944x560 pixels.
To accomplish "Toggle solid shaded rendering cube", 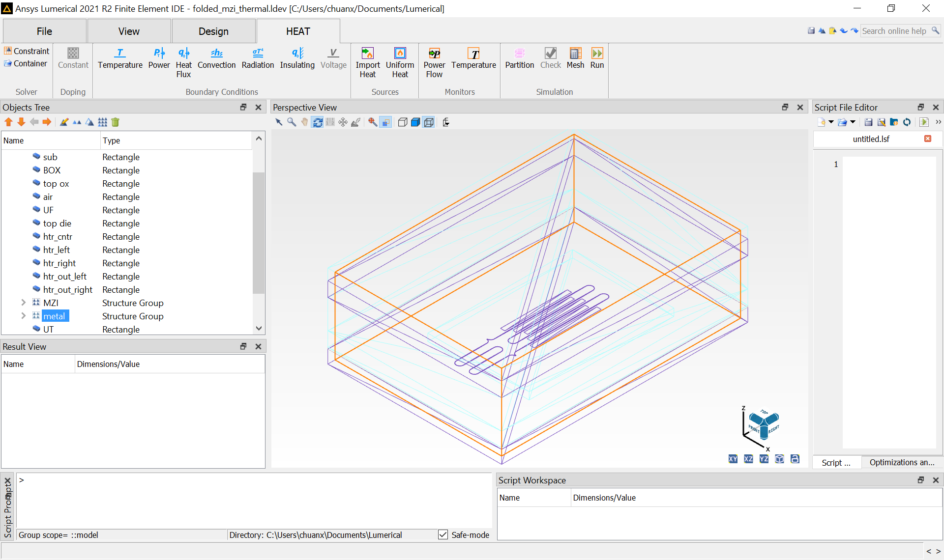I will 415,122.
